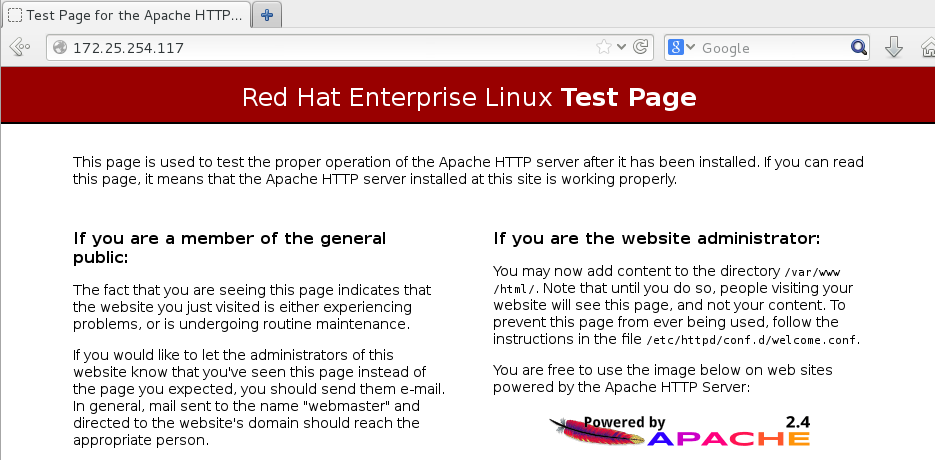
Task: Click the website administrator heading
Action: coord(657,239)
